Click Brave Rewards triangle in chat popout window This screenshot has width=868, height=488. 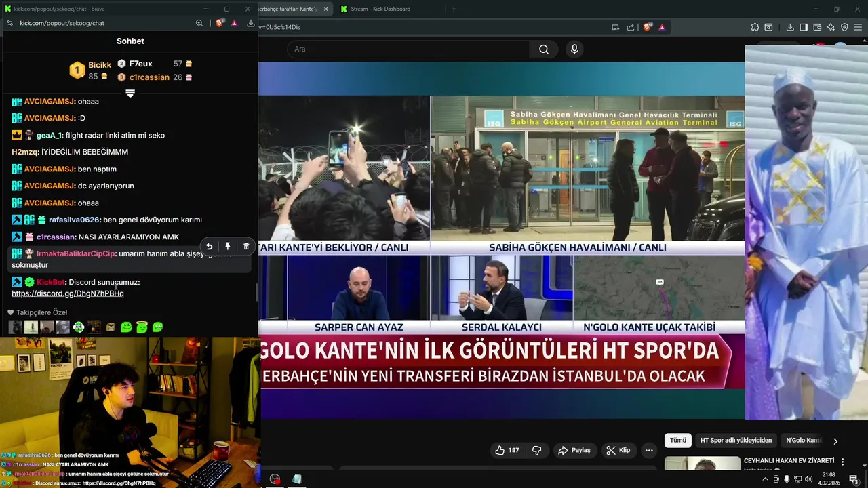click(235, 23)
